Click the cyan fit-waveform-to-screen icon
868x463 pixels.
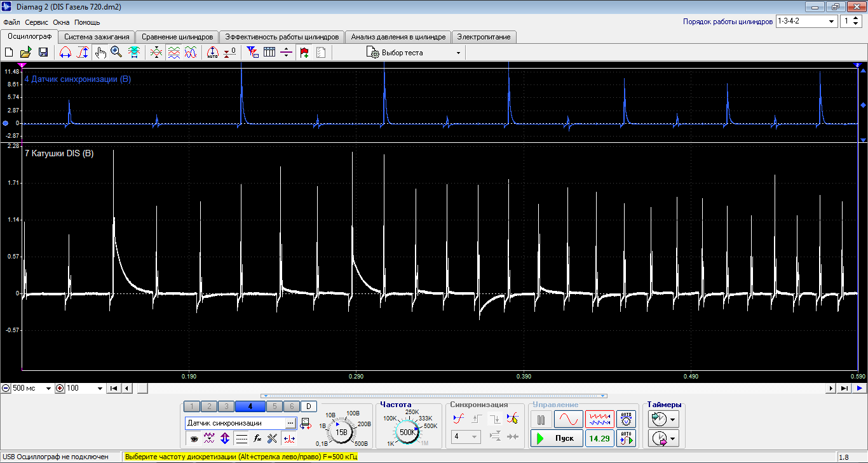point(134,53)
